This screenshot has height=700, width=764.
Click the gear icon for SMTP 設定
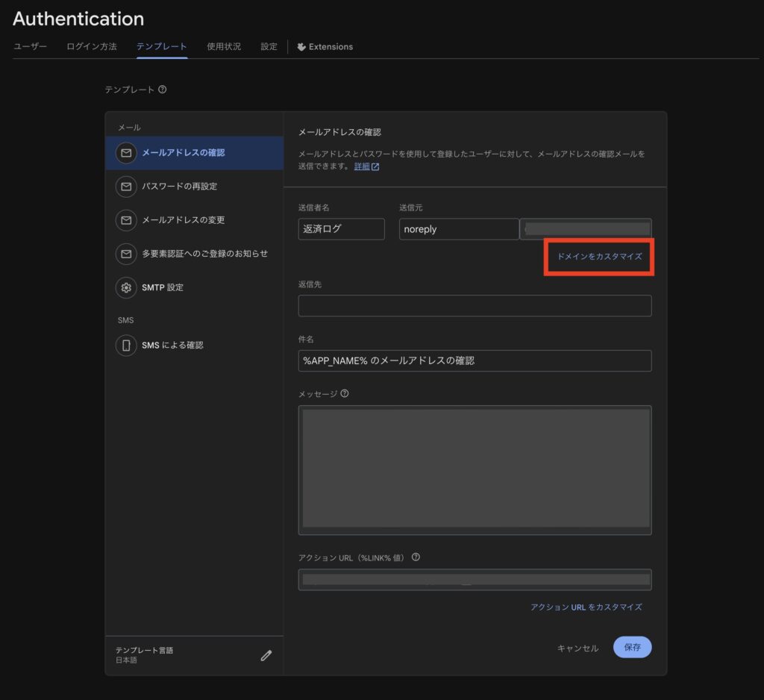coord(126,287)
